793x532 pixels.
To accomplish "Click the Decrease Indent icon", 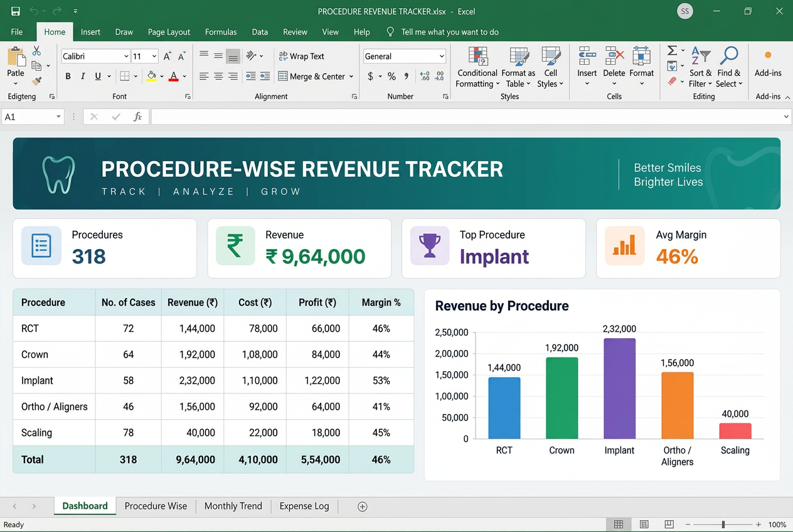I will 250,77.
